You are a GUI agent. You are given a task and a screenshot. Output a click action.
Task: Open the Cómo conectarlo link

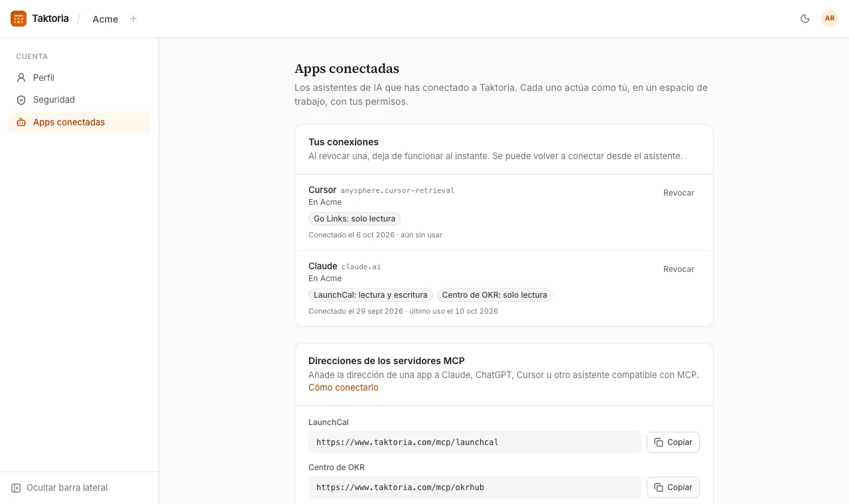point(344,387)
